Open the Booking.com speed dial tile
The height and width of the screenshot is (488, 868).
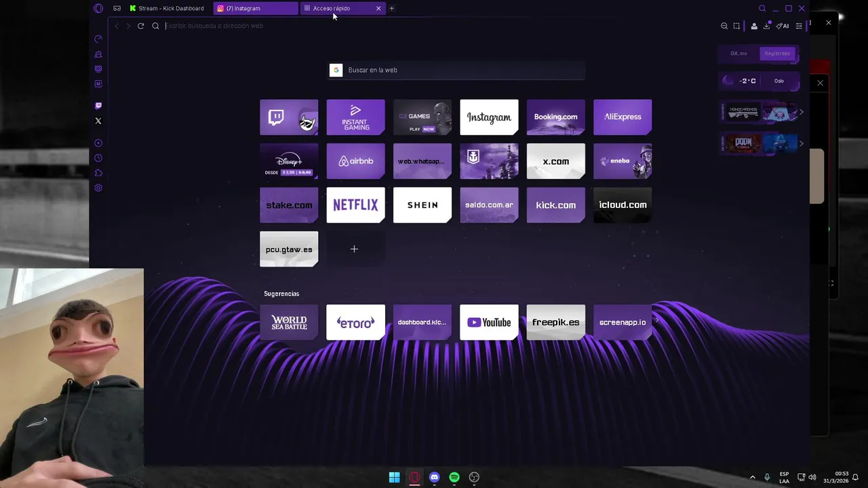[555, 117]
